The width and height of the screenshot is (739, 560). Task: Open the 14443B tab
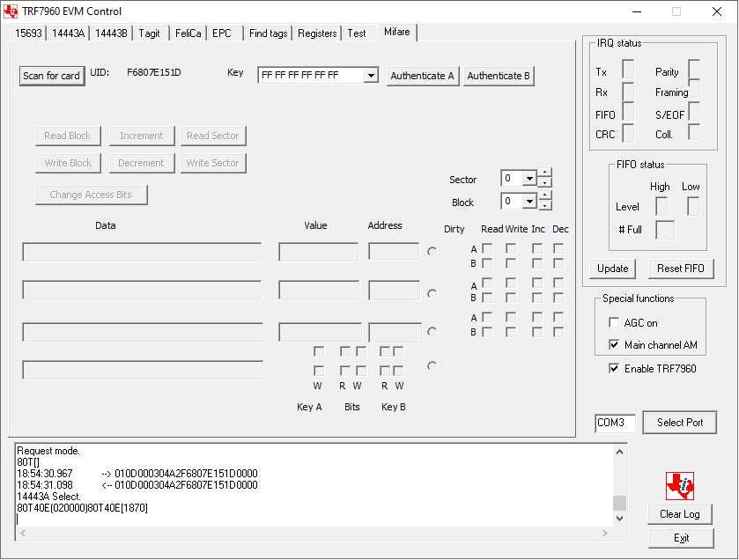111,33
